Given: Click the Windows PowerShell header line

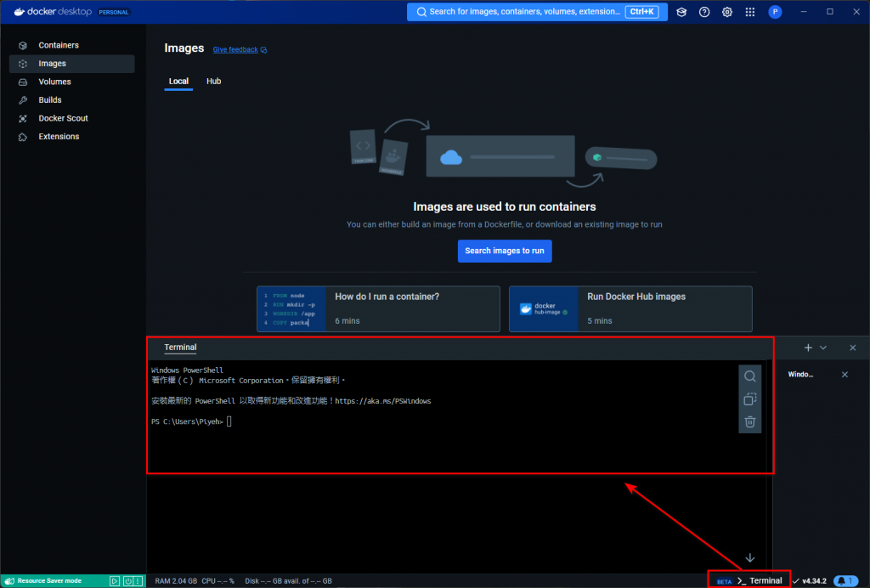Looking at the screenshot, I should click(x=187, y=370).
